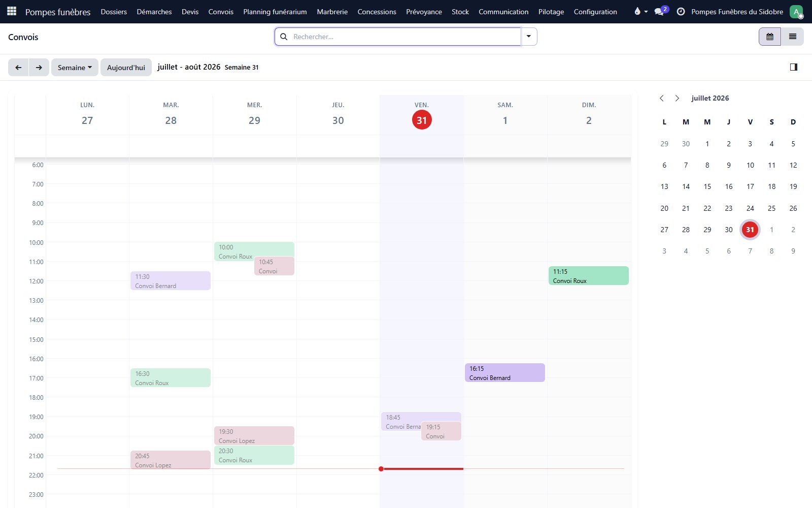Screen dimensions: 812x508
Task: Open the Dossiers menu
Action: [x=114, y=12]
